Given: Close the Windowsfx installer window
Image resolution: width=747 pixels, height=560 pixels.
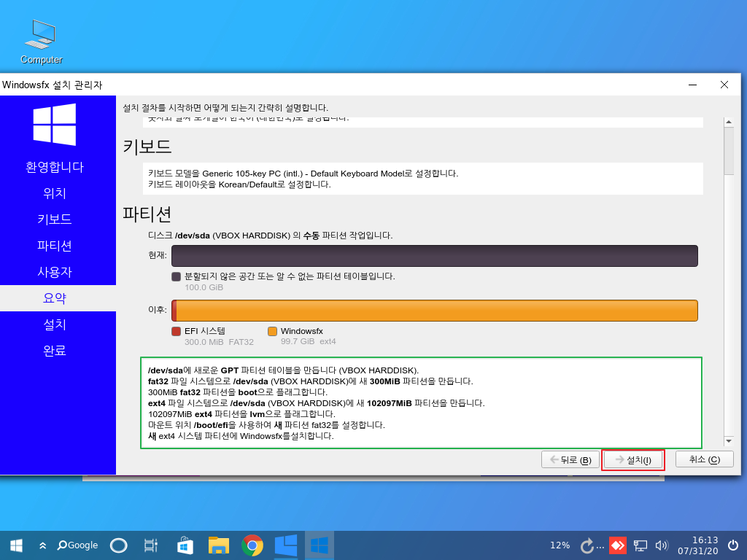Looking at the screenshot, I should point(724,85).
